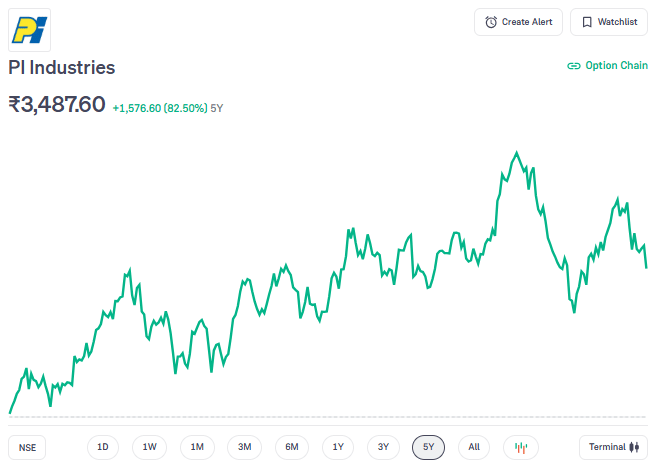
Task: Open the Option Chain link
Action: tap(607, 66)
